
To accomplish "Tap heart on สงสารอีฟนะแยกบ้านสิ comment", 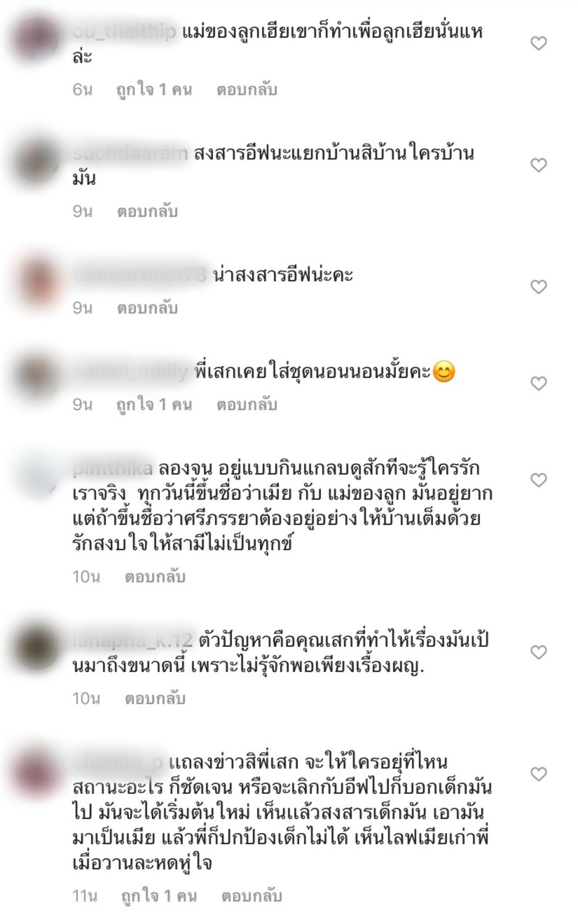I will (538, 165).
